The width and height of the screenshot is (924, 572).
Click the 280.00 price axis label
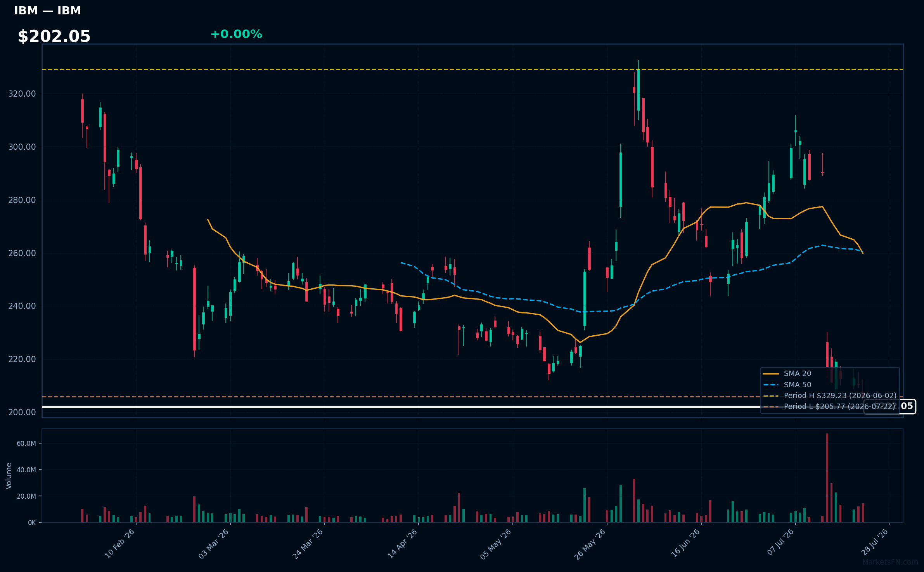[x=22, y=200]
